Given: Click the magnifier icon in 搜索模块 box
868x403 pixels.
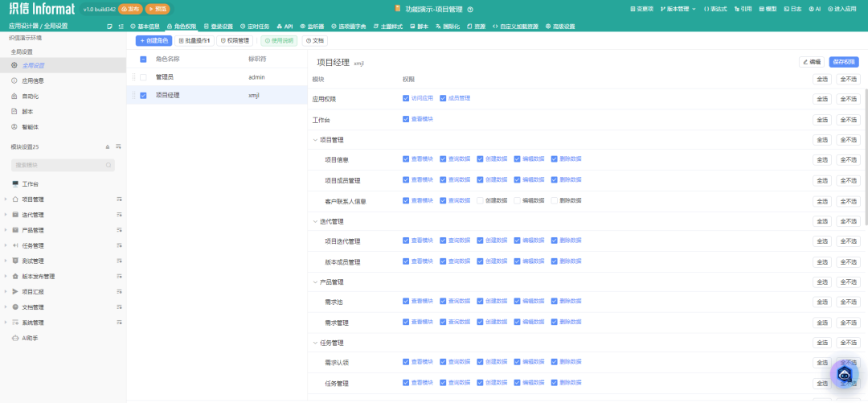Looking at the screenshot, I should (x=108, y=165).
